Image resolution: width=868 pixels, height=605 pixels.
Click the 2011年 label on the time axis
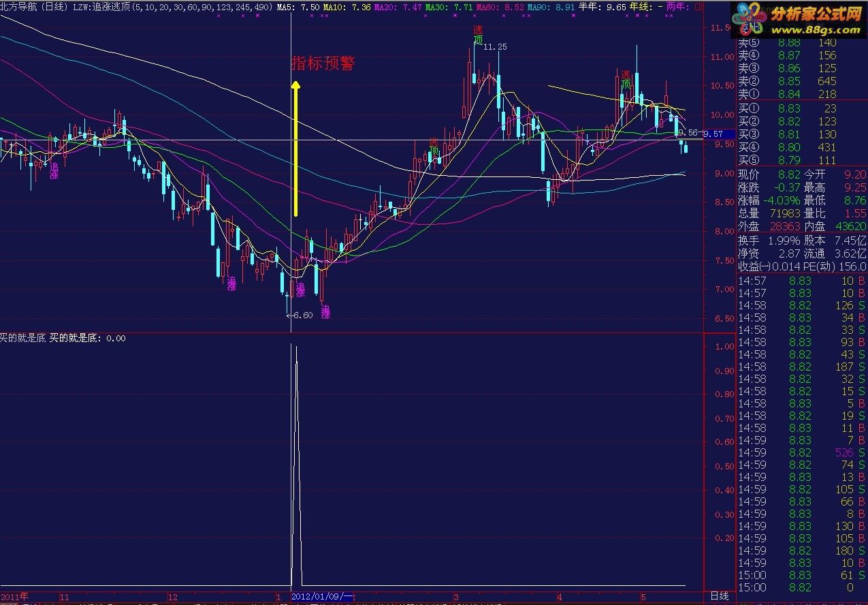14,596
